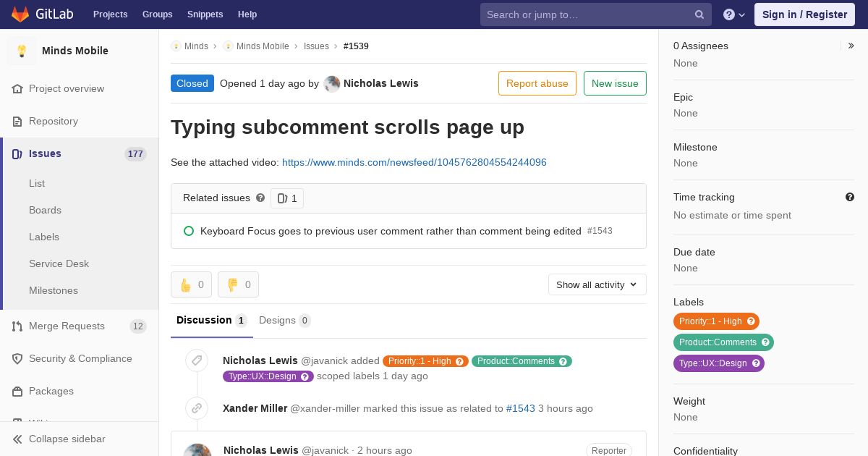Click the label activity icon in discussion
This screenshot has width=868, height=456.
[x=197, y=360]
